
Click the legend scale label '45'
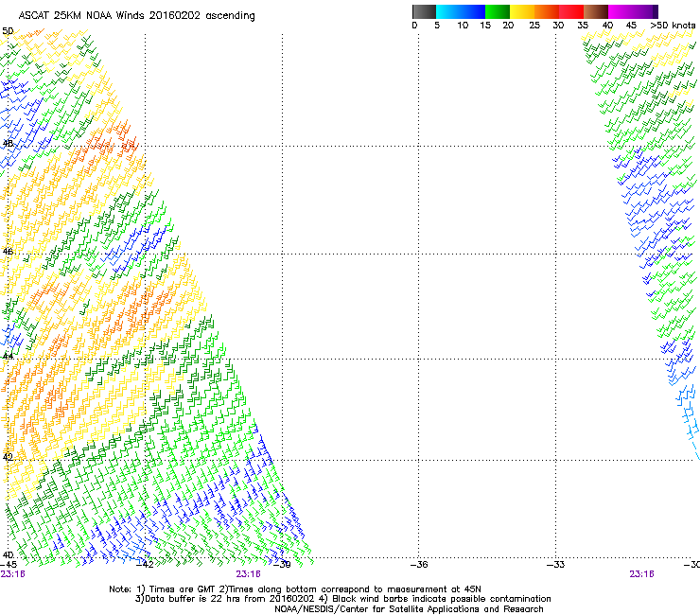pos(631,26)
